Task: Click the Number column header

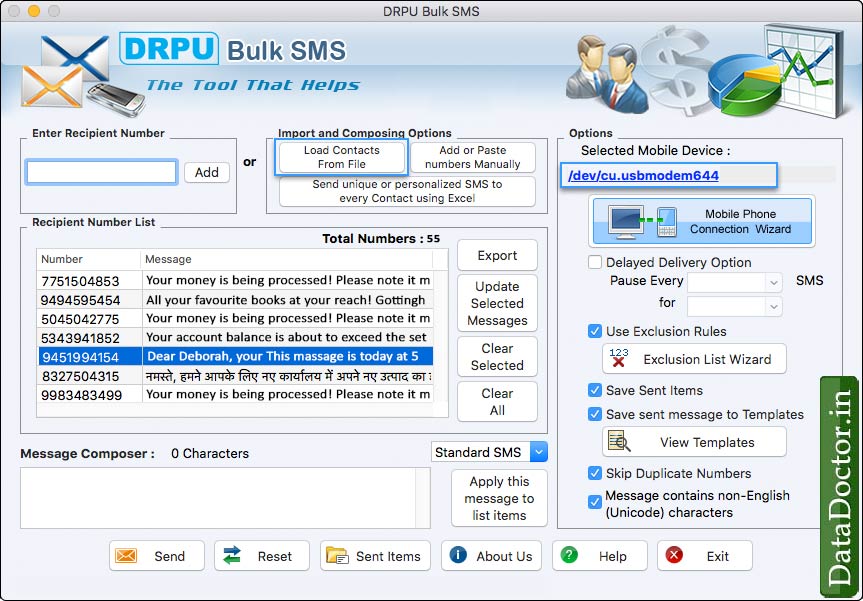Action: coord(89,259)
